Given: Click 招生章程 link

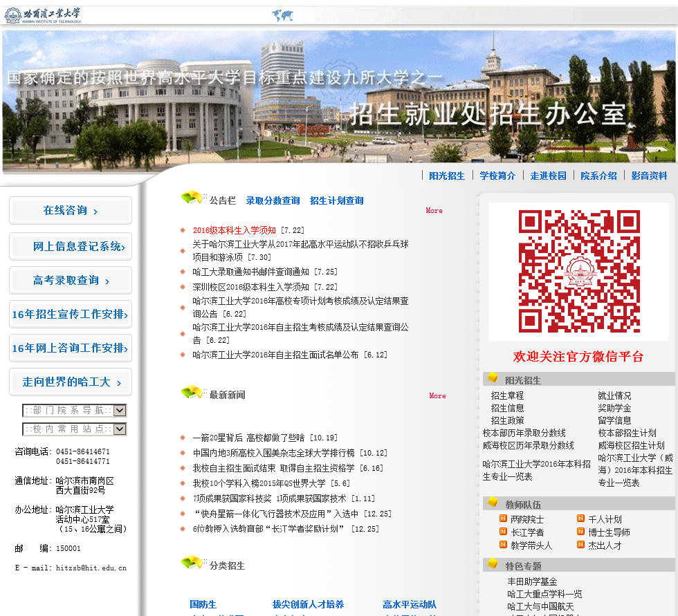Looking at the screenshot, I should tap(507, 395).
